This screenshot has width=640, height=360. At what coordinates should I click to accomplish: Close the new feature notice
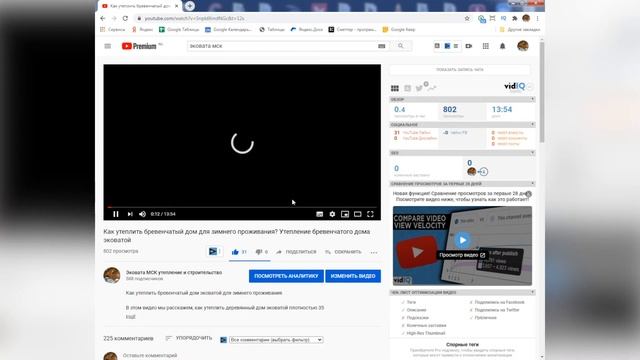click(529, 194)
